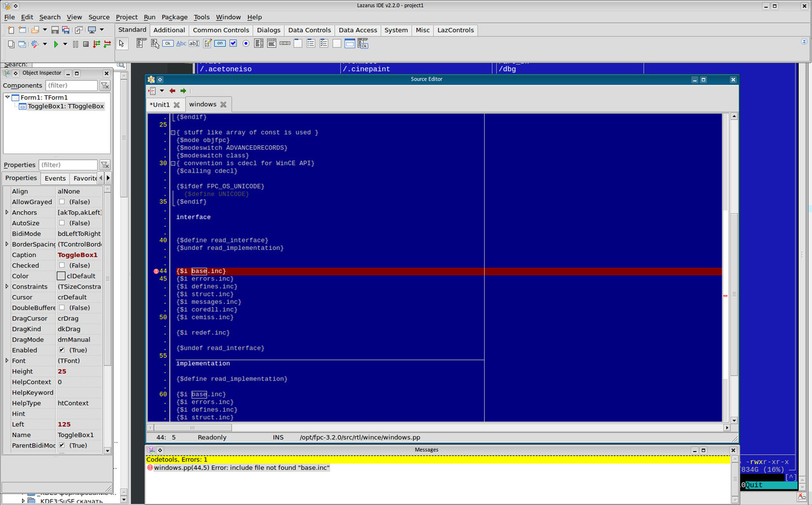812x505 pixels.
Task: Click the Pause debugger icon
Action: 75,44
